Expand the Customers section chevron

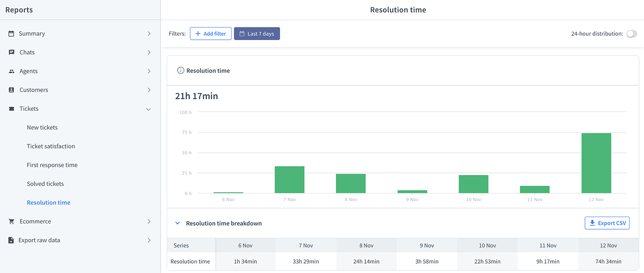149,90
